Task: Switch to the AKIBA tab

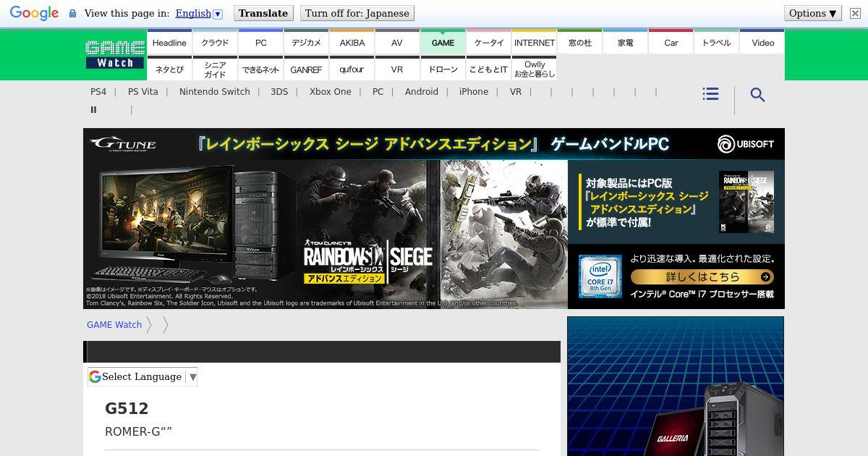Action: pos(352,43)
